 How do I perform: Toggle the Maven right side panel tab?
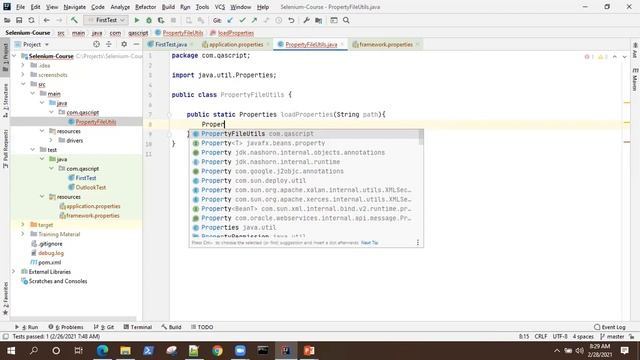pyautogui.click(x=635, y=80)
